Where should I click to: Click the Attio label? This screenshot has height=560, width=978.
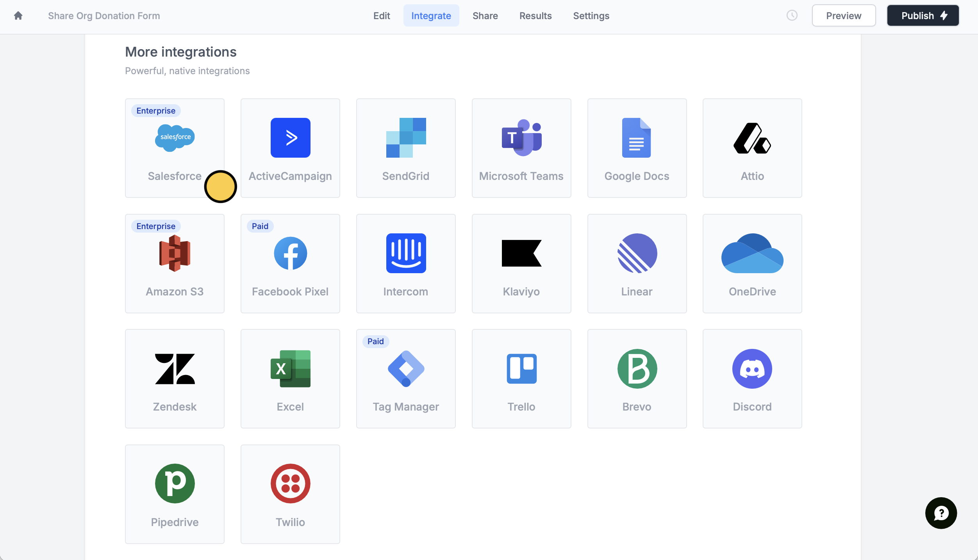(752, 176)
